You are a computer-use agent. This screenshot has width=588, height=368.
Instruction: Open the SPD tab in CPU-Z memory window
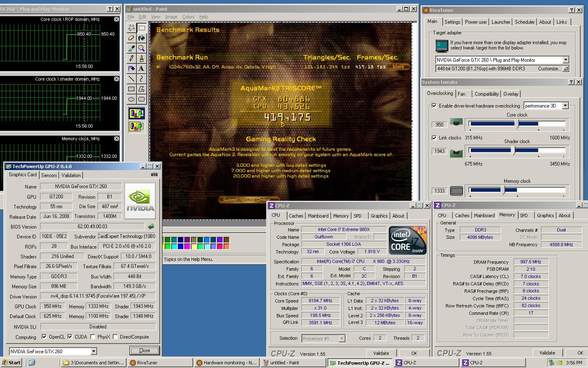tap(524, 215)
